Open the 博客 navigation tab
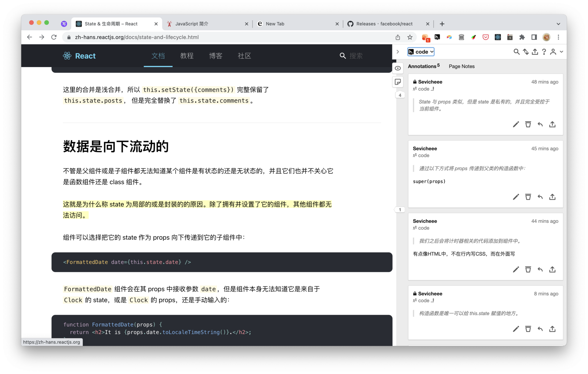 tap(216, 56)
